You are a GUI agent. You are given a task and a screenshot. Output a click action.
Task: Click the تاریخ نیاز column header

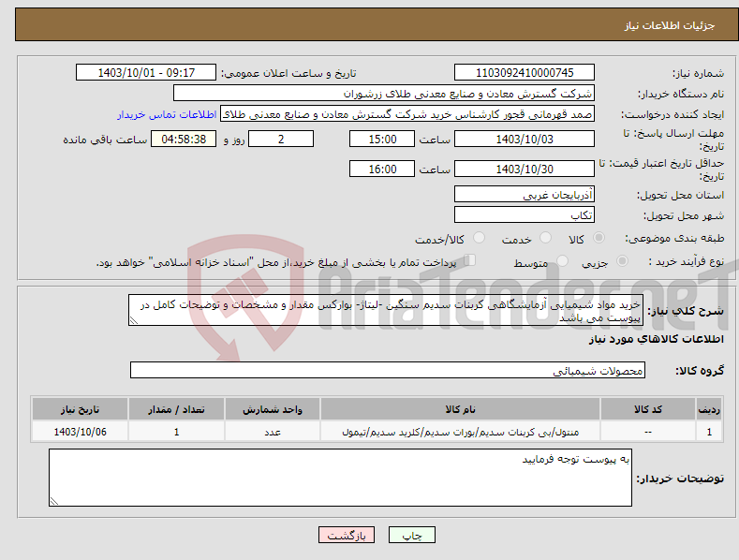coord(80,409)
